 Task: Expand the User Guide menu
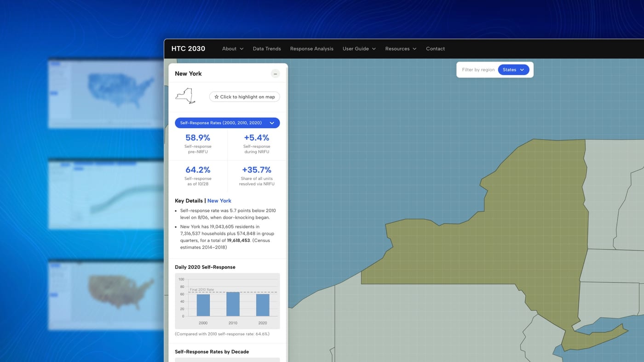click(x=359, y=49)
